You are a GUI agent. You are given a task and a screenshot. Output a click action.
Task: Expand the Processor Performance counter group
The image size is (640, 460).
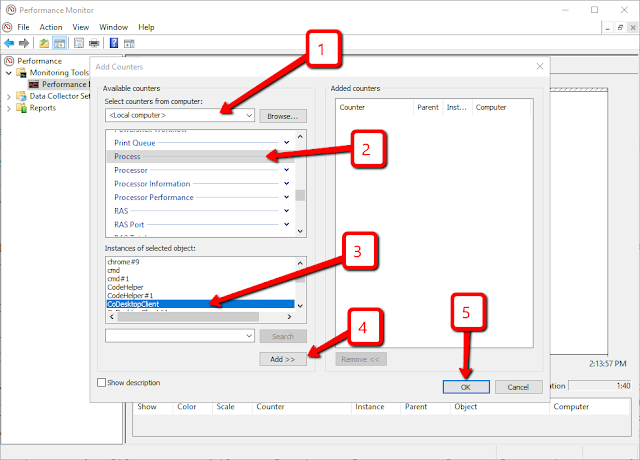point(287,197)
